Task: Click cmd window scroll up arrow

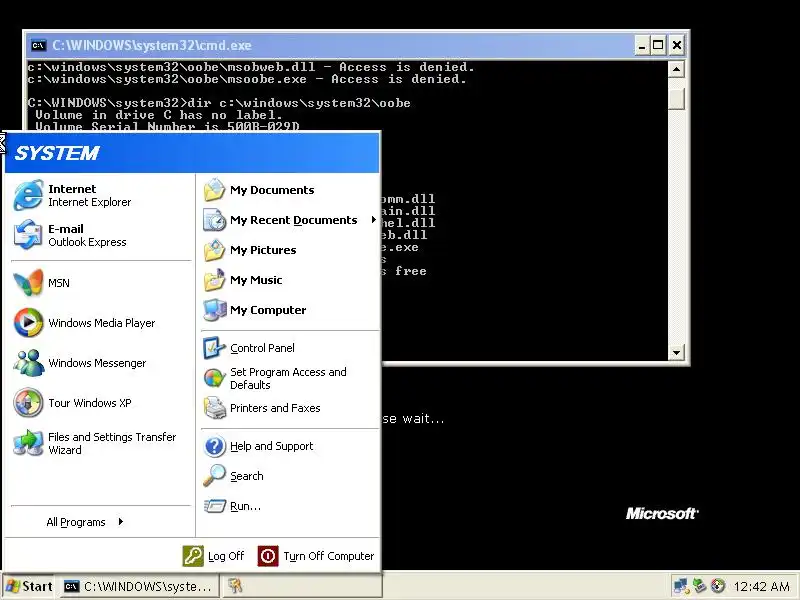Action: (x=676, y=69)
